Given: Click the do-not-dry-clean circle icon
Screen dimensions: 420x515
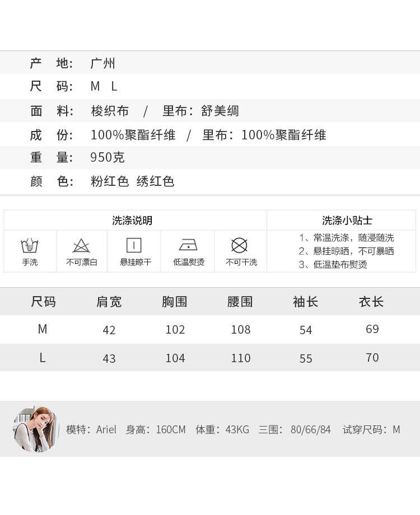Looking at the screenshot, I should 239,245.
